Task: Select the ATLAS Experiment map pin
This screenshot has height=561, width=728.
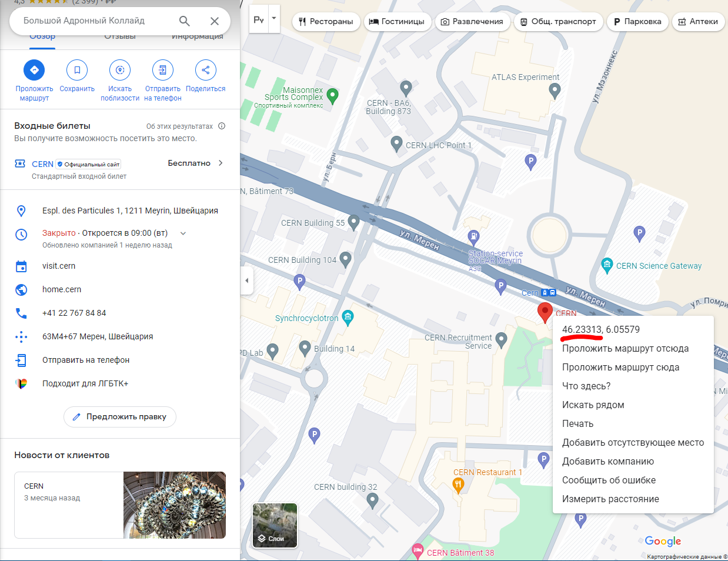Action: pos(555,91)
